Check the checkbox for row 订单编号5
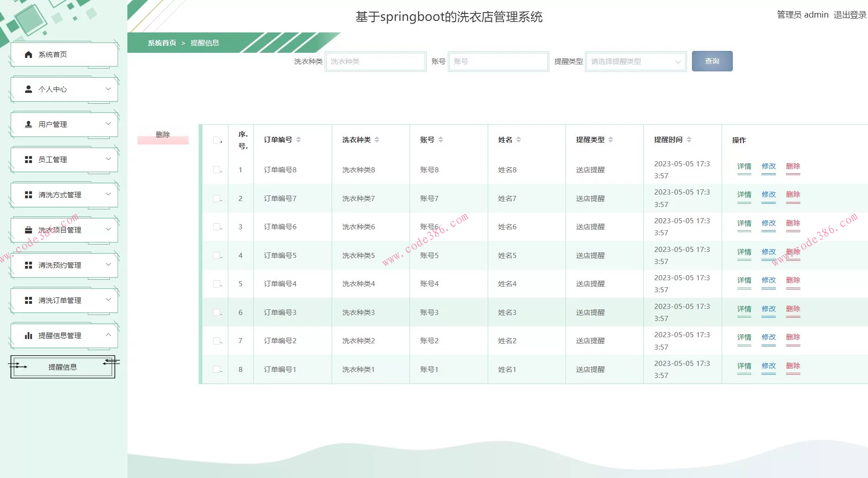 [x=216, y=255]
